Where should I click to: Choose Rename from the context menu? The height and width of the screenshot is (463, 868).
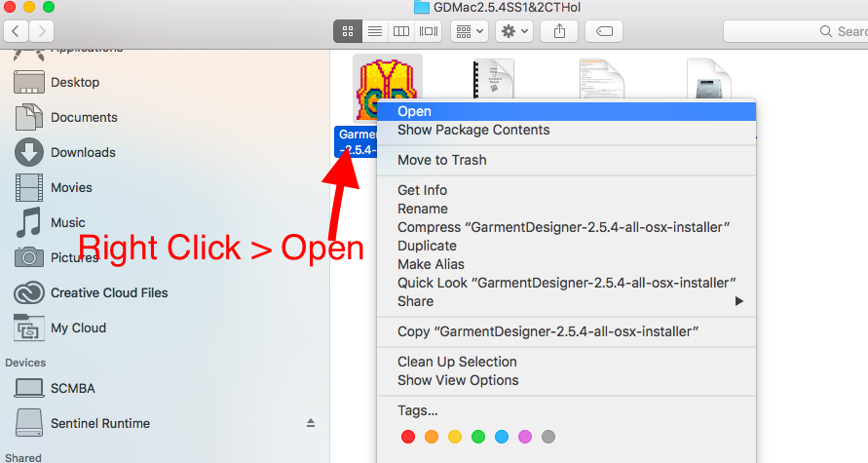tap(566, 209)
